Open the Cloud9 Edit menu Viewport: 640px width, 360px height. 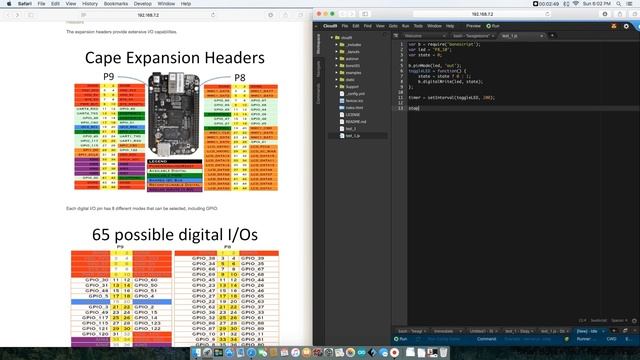[356, 26]
